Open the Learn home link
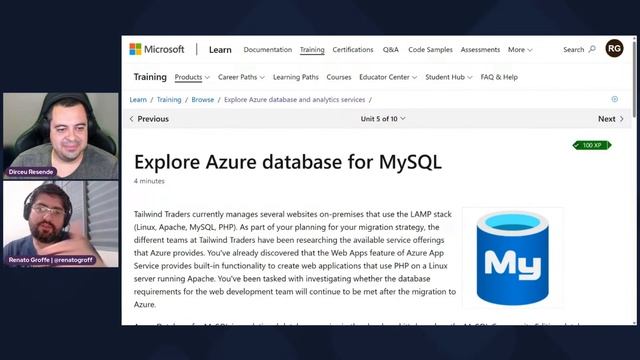Viewport: 640px width, 360px height. coord(220,50)
